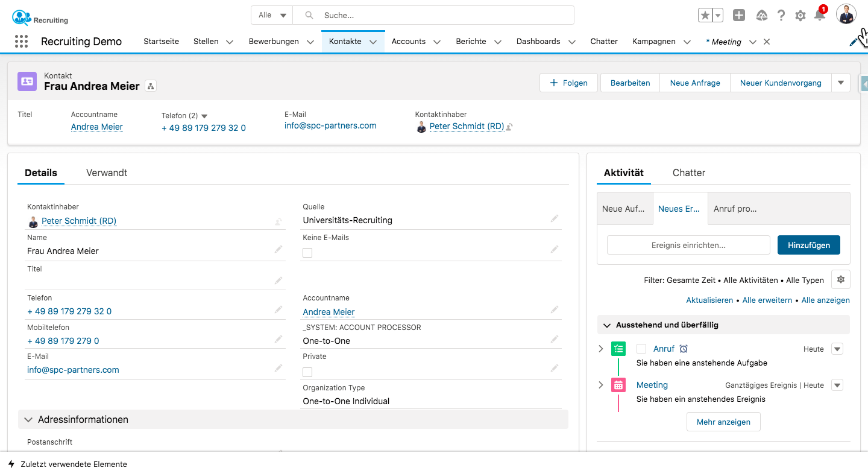Open global actions plus icon
Viewport: 868px width, 476px height.
[739, 16]
